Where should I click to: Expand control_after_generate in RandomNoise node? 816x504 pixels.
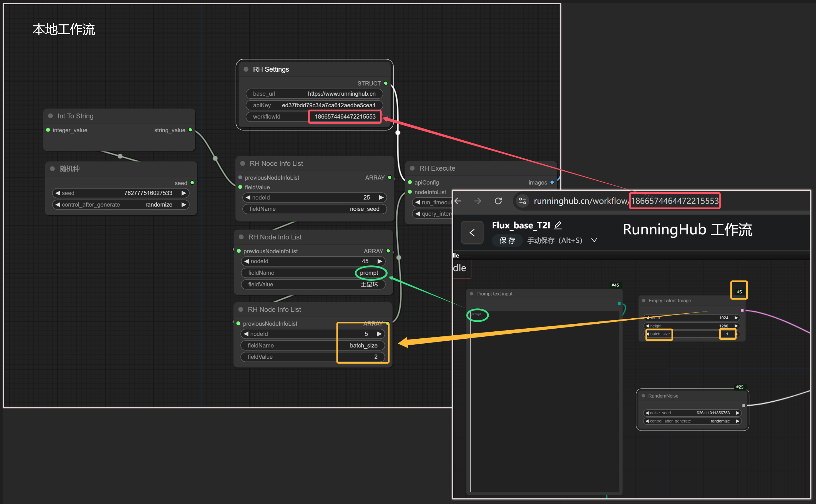click(x=693, y=421)
